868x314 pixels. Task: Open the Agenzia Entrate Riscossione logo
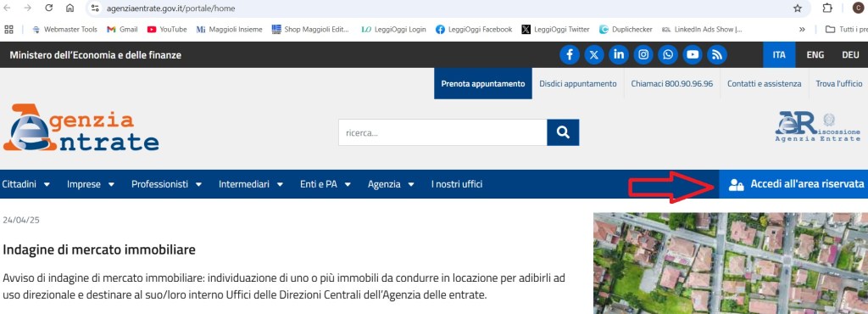(818, 126)
